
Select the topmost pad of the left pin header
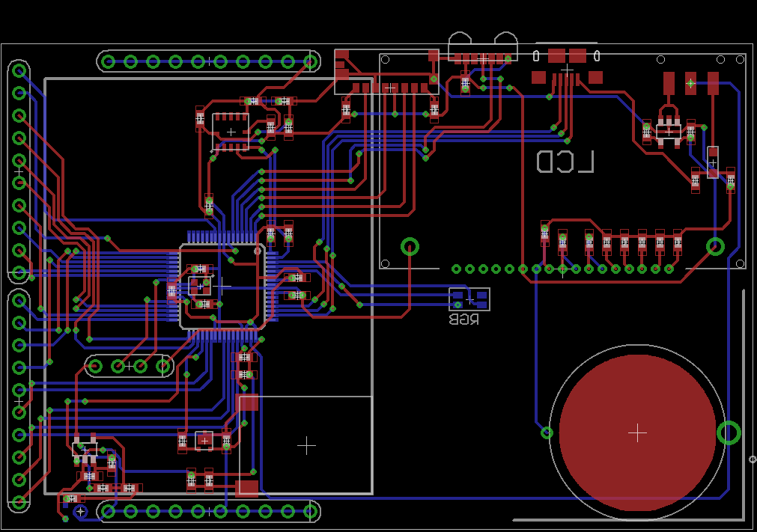(19, 71)
